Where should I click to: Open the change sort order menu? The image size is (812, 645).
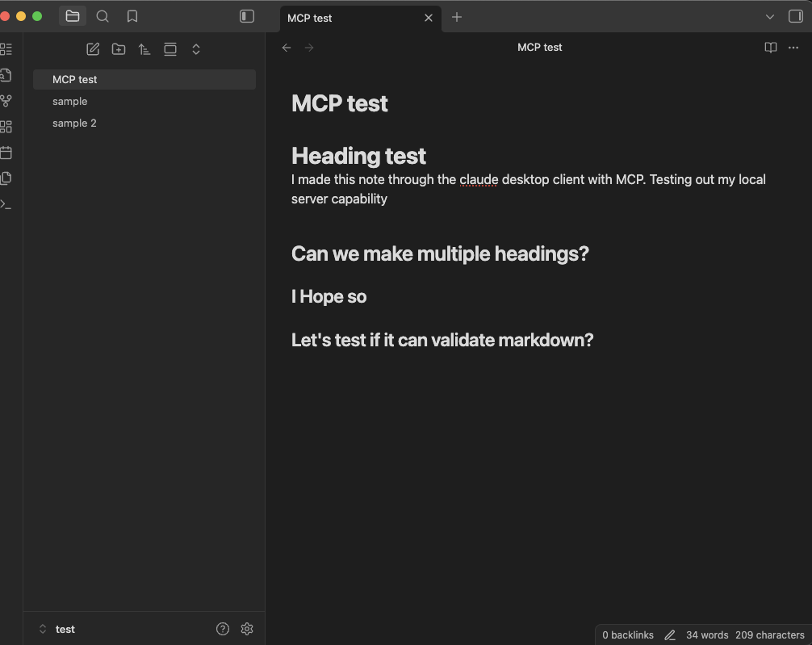click(144, 49)
